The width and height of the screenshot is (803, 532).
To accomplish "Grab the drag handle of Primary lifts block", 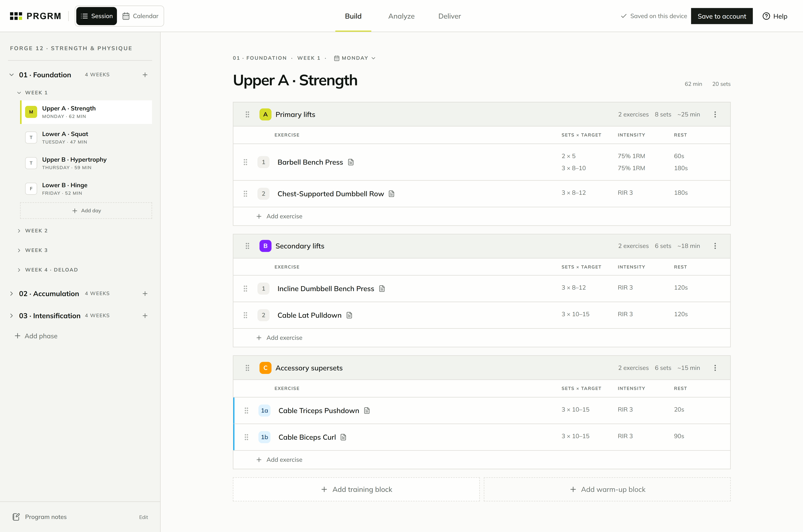I will pos(247,114).
